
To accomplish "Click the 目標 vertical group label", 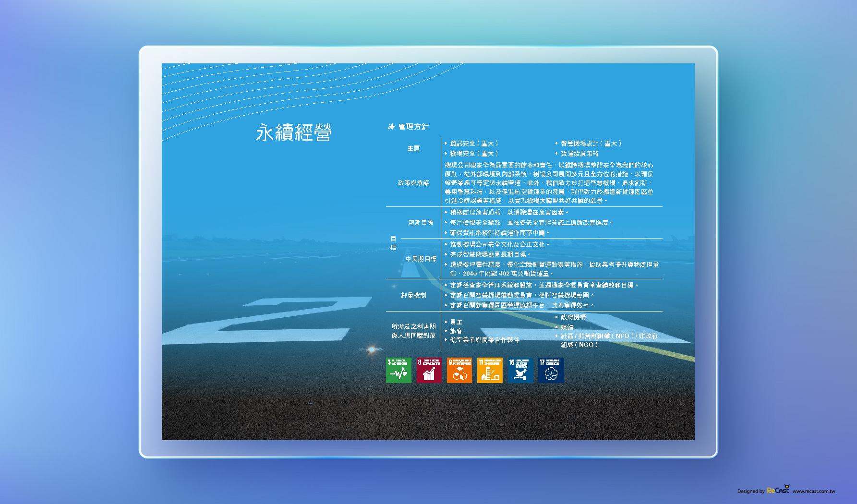I will pos(393,243).
